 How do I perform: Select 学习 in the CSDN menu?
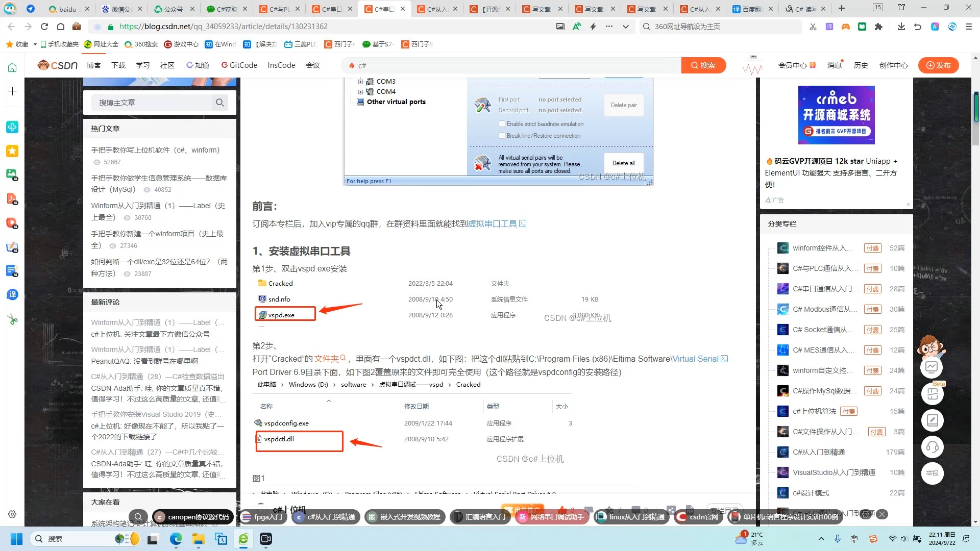tap(143, 65)
